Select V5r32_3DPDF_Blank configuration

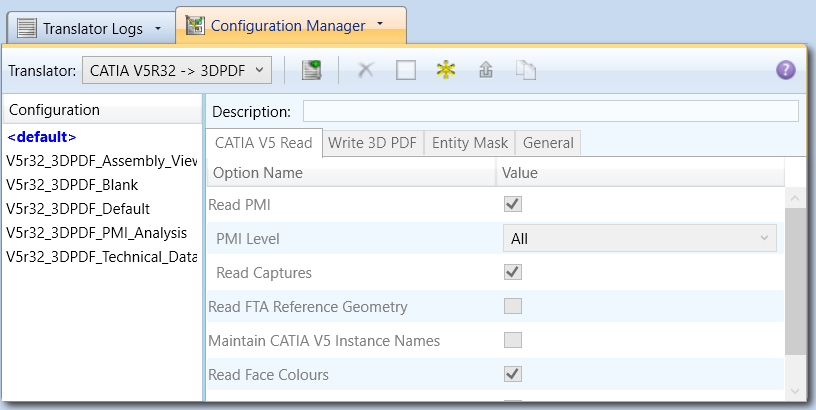pyautogui.click(x=72, y=185)
